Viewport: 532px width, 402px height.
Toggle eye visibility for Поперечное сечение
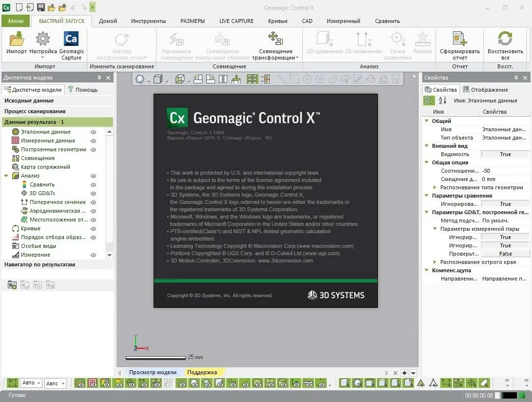click(x=93, y=202)
